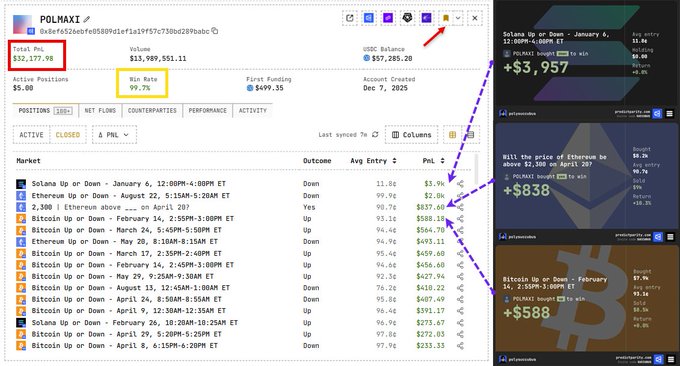Switch to the table list view

pos(471,135)
